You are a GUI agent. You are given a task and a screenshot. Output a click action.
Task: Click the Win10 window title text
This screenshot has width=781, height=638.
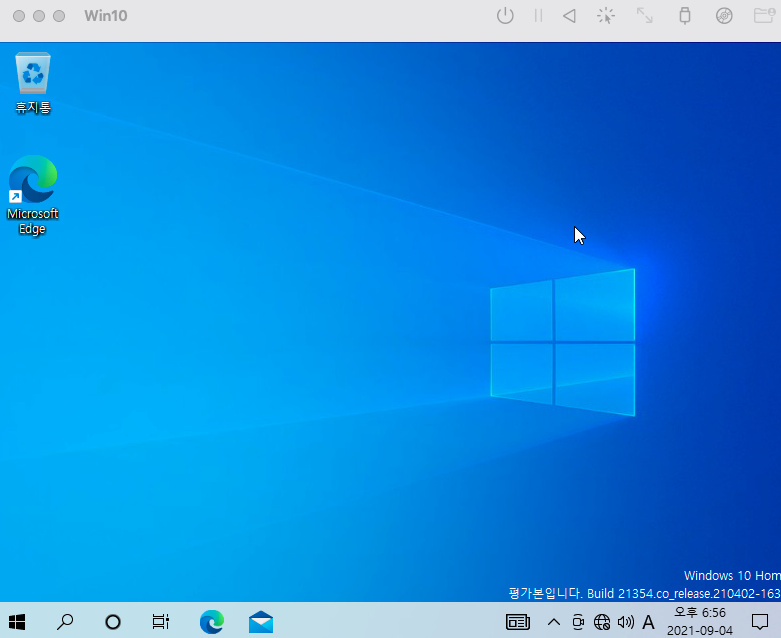(x=106, y=16)
